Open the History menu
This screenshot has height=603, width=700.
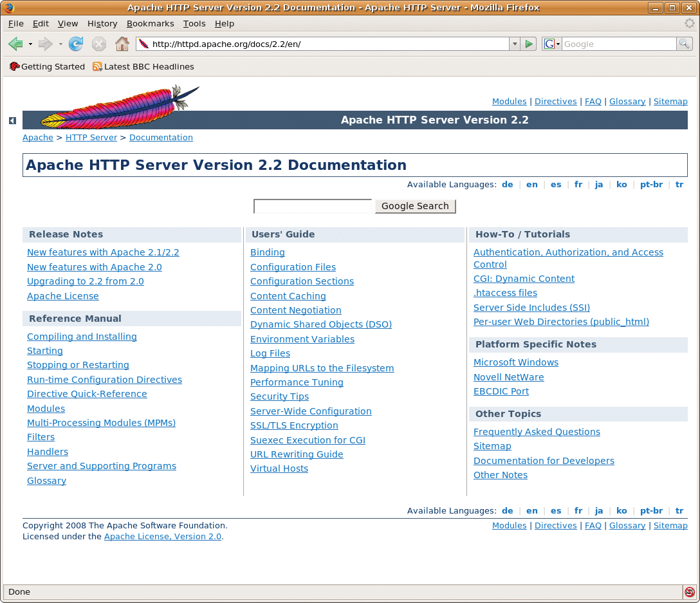[102, 24]
